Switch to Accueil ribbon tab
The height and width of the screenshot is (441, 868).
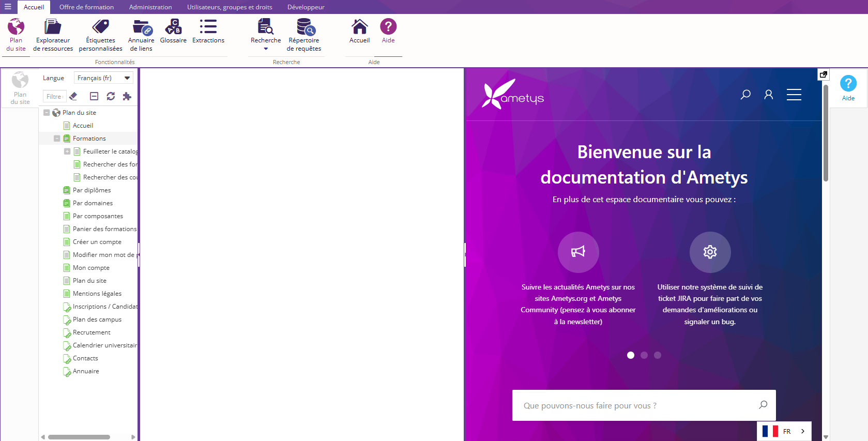[x=34, y=7]
